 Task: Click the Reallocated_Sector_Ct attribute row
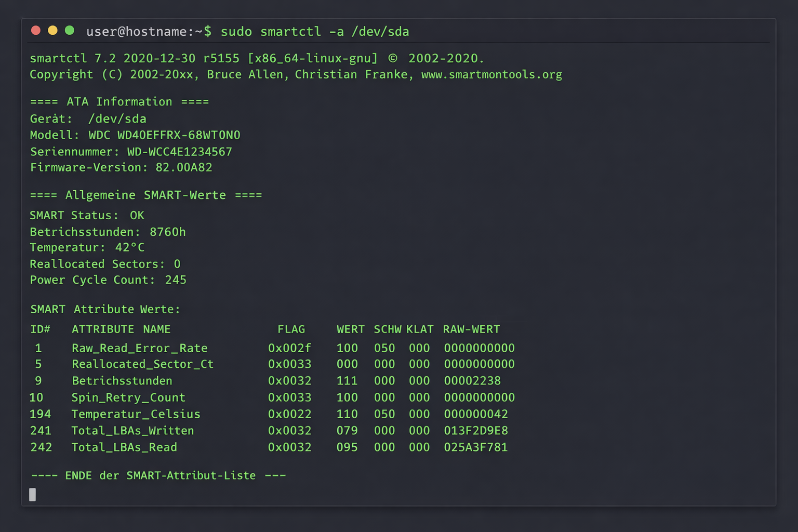[x=142, y=364]
